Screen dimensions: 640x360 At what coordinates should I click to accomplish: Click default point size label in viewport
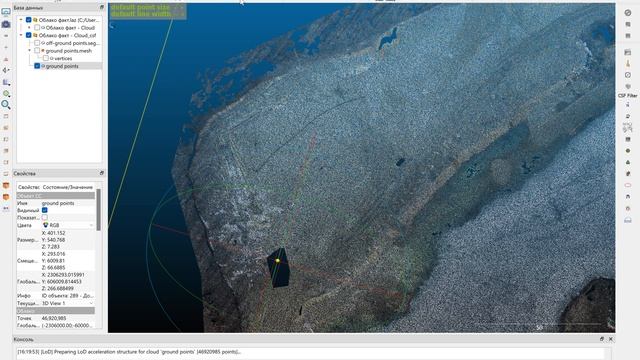(140, 7)
